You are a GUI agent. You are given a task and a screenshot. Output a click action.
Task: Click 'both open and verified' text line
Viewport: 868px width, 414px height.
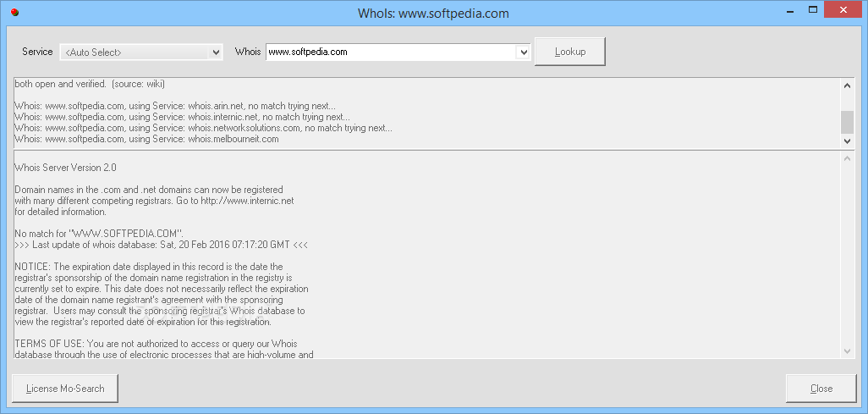90,85
